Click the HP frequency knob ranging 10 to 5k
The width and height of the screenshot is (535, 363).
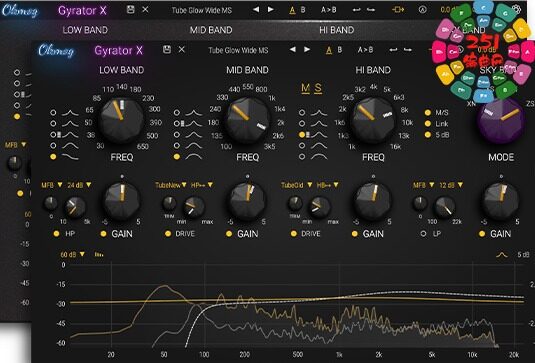pos(75,207)
